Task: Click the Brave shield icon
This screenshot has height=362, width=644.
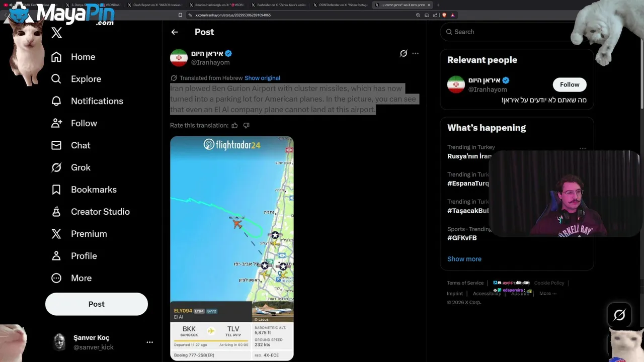Action: [x=444, y=15]
